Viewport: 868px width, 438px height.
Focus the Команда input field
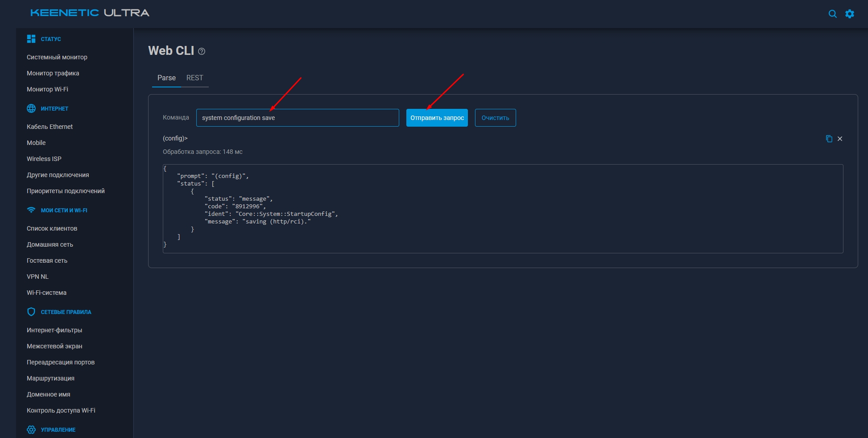[298, 118]
